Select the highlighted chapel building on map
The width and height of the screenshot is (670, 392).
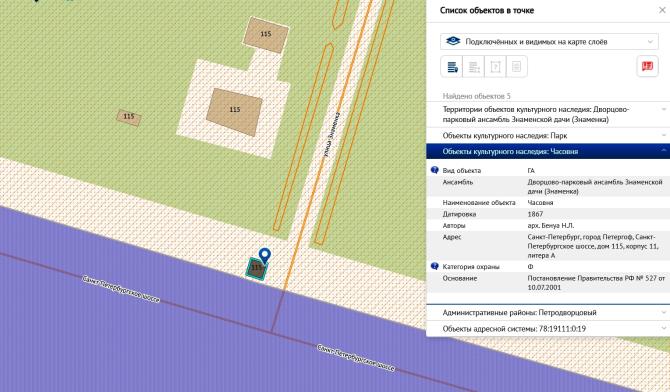click(x=256, y=269)
